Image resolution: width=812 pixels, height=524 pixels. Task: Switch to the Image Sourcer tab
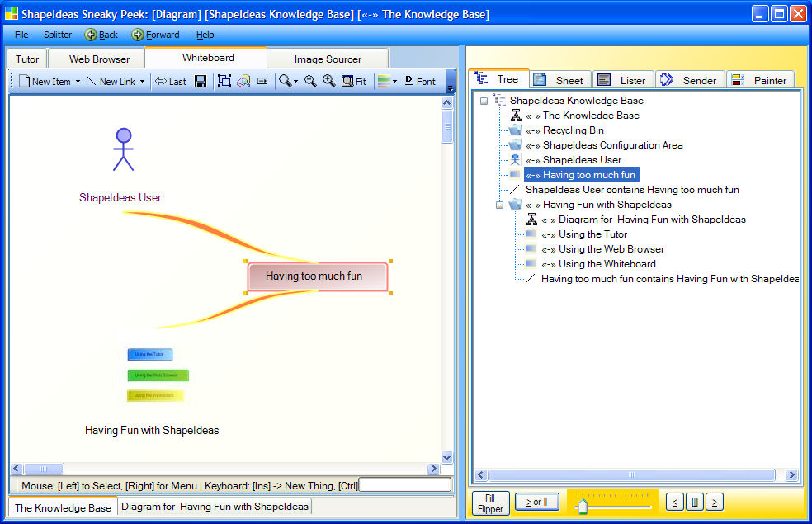coord(328,59)
